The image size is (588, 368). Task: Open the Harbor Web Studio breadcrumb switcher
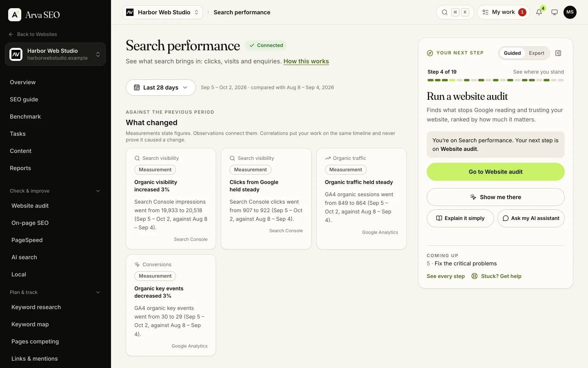pos(163,12)
